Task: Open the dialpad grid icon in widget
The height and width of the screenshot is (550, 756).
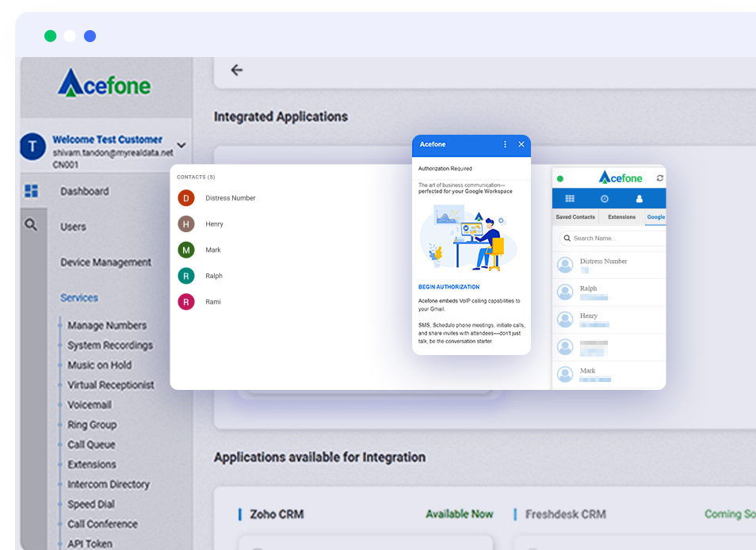Action: point(570,199)
